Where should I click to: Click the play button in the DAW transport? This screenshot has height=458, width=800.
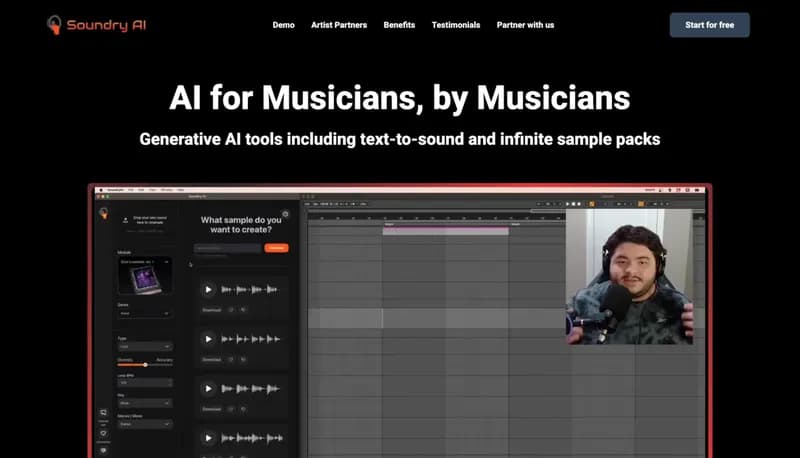click(567, 204)
